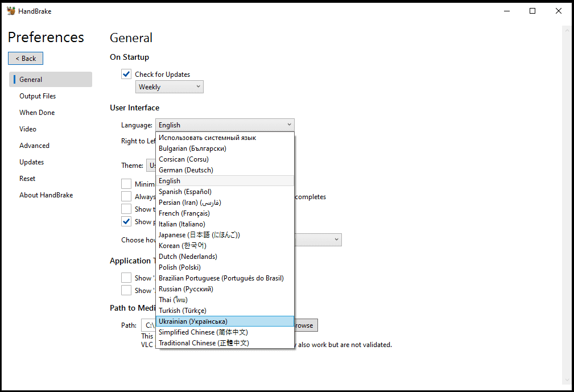This screenshot has height=392, width=574.
Task: Select Thai language option
Action: tap(225, 299)
